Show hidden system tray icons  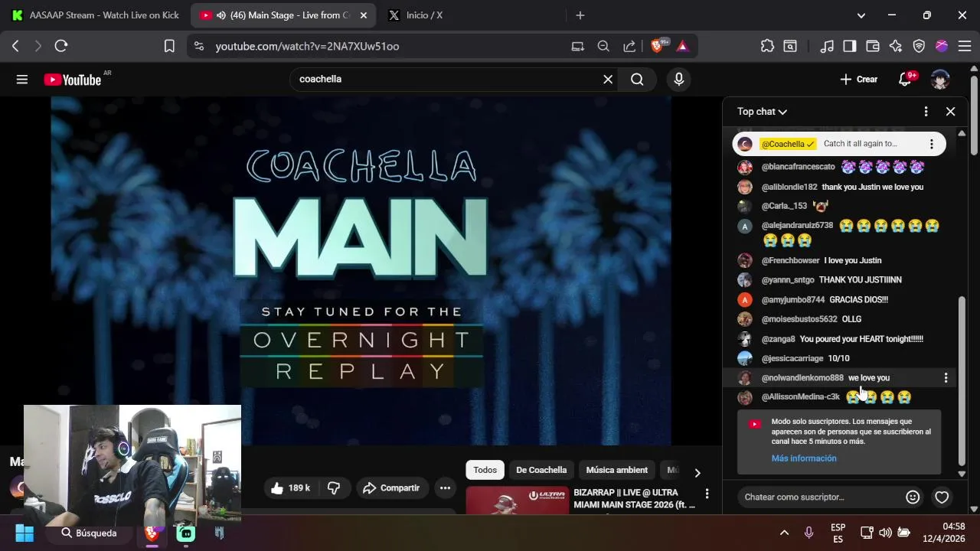pyautogui.click(x=784, y=533)
